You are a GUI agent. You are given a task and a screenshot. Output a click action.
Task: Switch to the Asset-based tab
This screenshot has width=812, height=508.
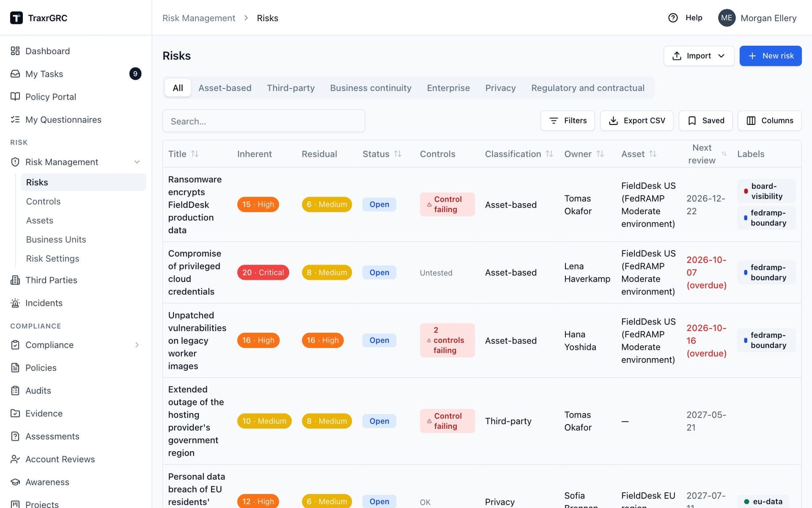(225, 88)
